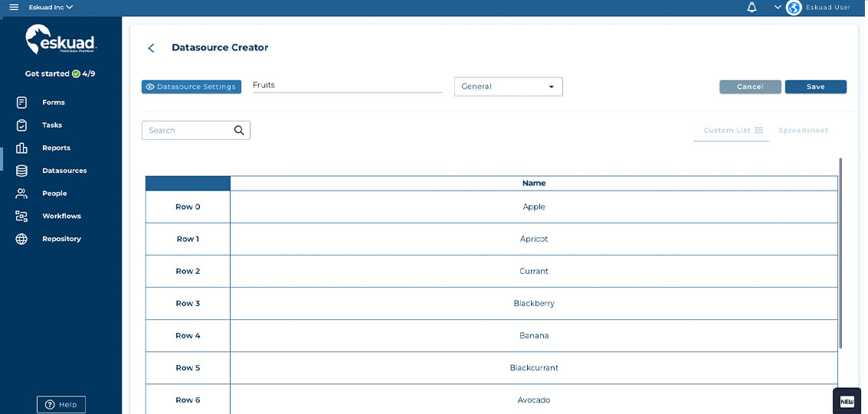Image resolution: width=868 pixels, height=414 pixels.
Task: Open Reports from the sidebar
Action: coord(56,148)
